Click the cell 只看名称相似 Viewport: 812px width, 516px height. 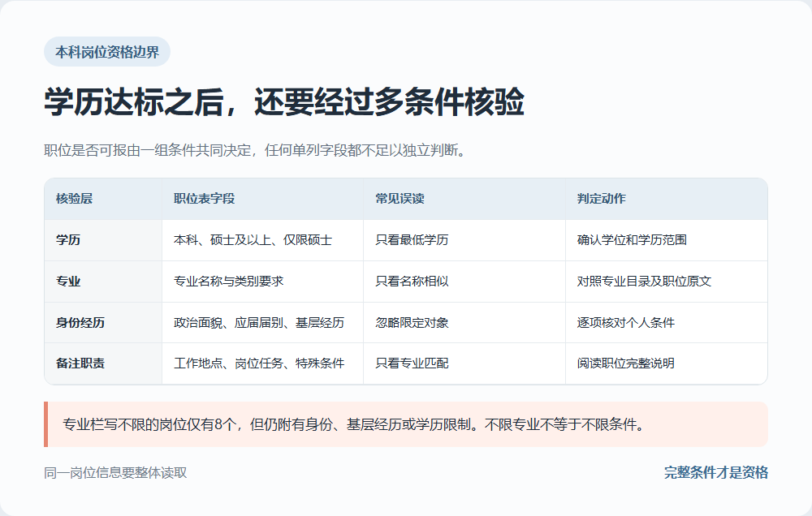pyautogui.click(x=464, y=282)
